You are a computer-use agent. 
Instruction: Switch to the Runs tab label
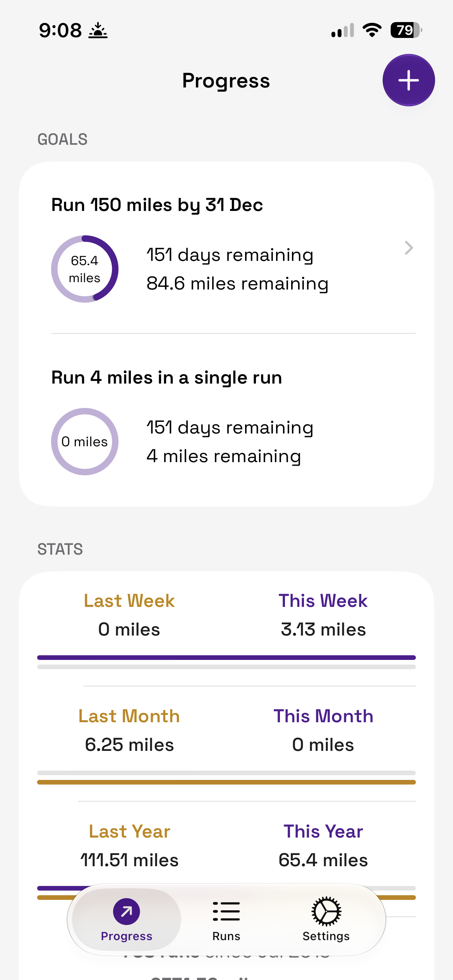(226, 936)
